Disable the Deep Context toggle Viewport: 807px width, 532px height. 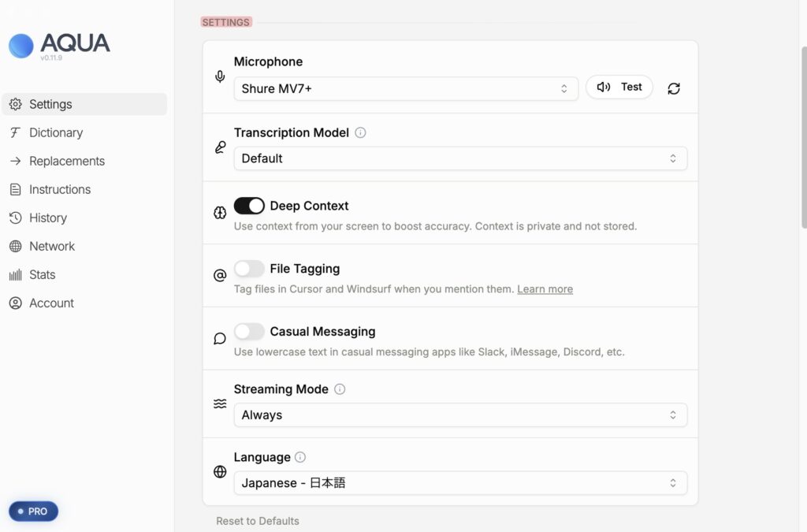[x=249, y=206]
